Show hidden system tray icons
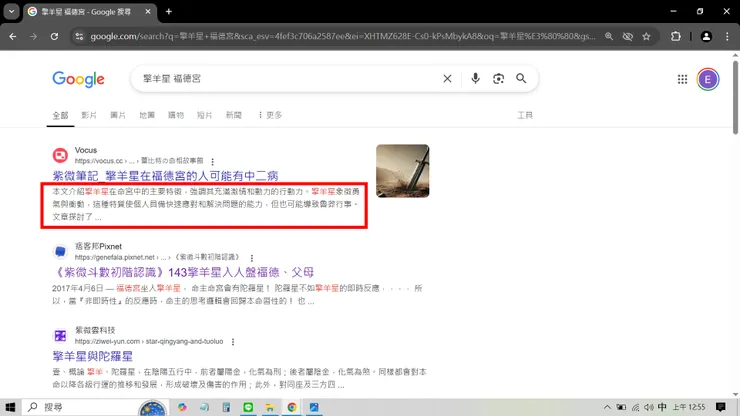Screen dimensions: 740x416 pyautogui.click(x=607, y=407)
